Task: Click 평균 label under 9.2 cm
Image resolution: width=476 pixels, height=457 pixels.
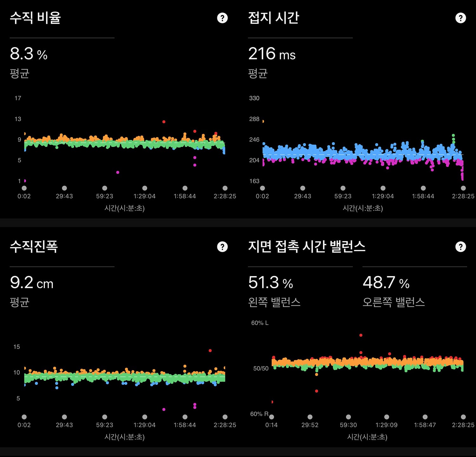Action: 19,302
